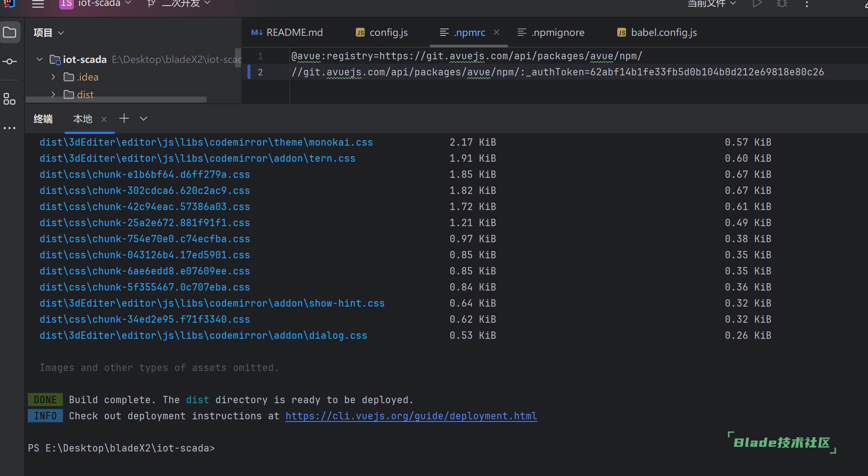Close the .npmrc tab

[x=496, y=32]
